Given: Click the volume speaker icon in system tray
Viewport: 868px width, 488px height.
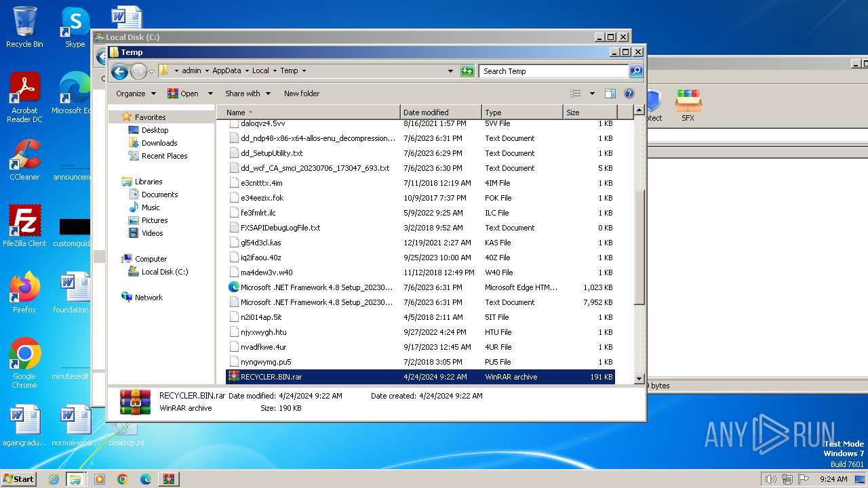Looking at the screenshot, I should (x=770, y=479).
